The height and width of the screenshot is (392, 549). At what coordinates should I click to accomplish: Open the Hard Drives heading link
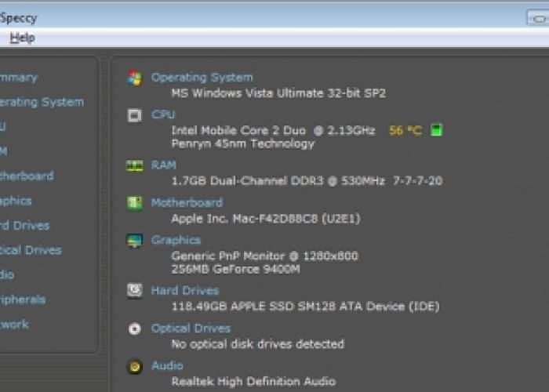click(x=185, y=291)
